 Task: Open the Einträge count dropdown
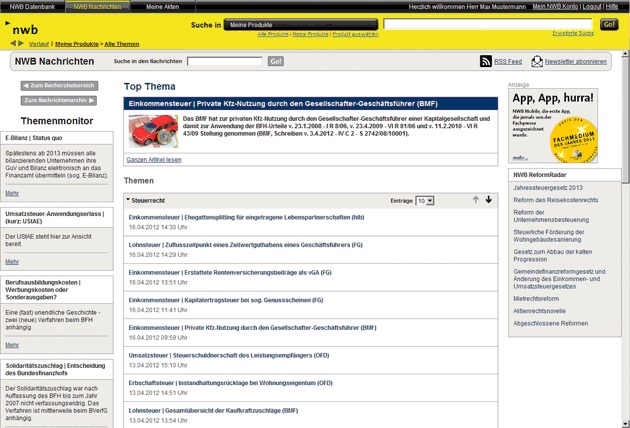[x=425, y=201]
